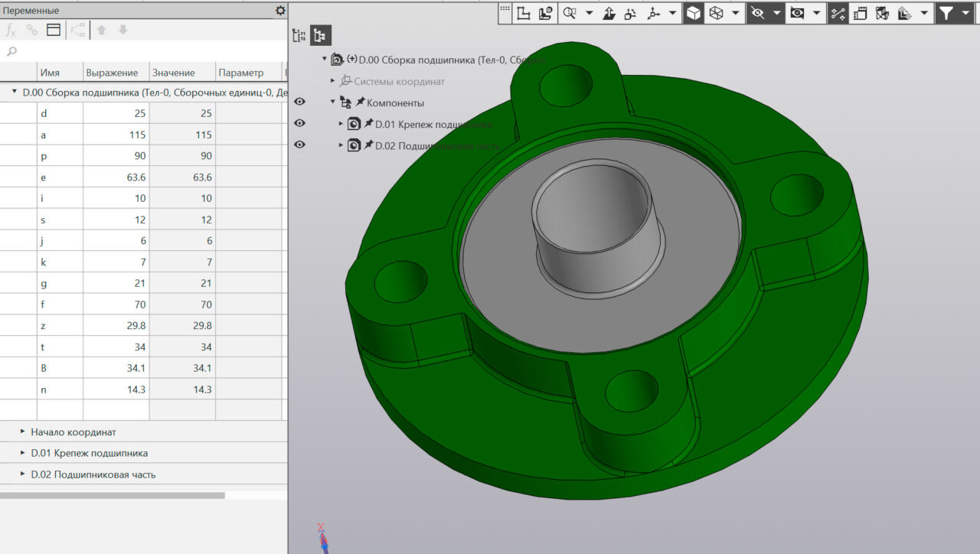Click the zoom magnifier tool in view toolbar
The image size is (980, 554).
click(x=569, y=13)
